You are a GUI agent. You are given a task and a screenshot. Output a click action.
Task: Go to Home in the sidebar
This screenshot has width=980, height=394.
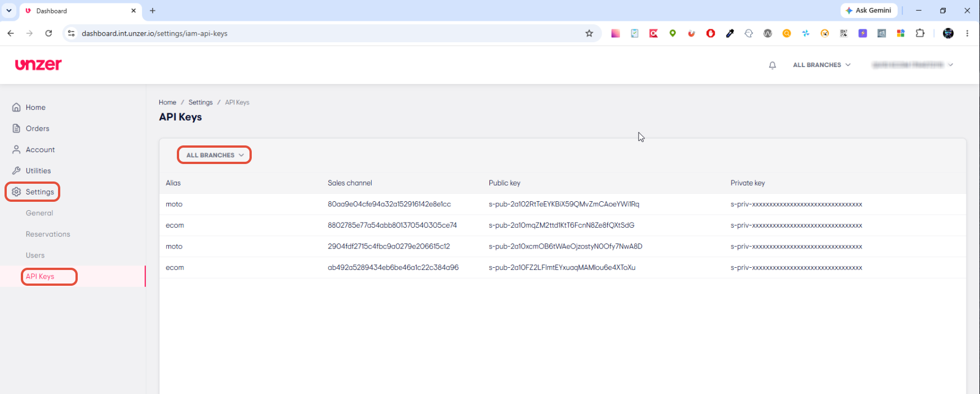coord(35,107)
